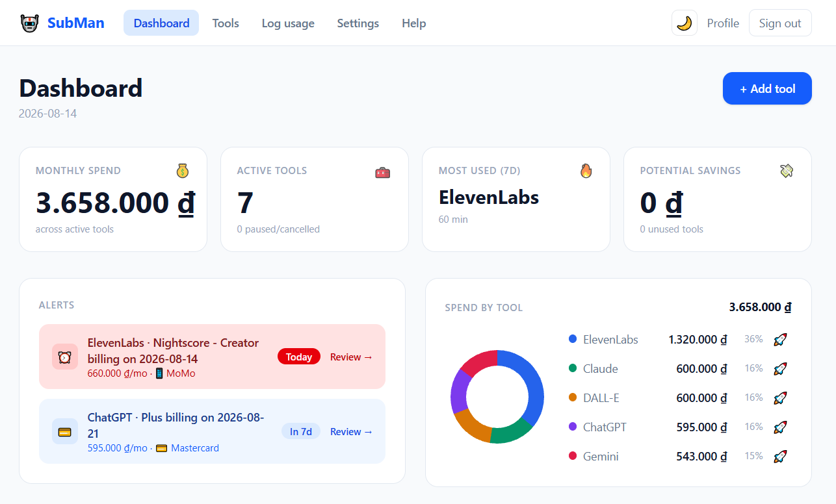This screenshot has width=836, height=504.
Task: Click the MoMo phone icon in ElevenLabs alert
Action: point(159,373)
